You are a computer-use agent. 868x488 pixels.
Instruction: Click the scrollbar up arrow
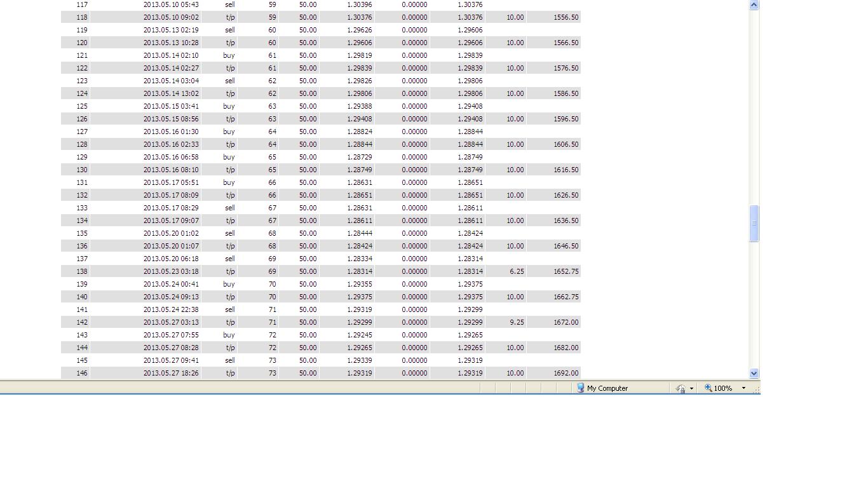click(754, 4)
